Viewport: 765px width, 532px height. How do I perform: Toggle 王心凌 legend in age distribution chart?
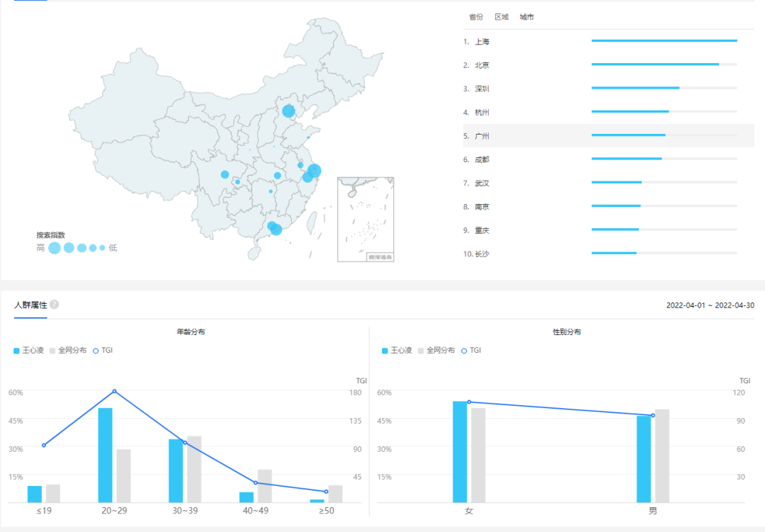(x=28, y=351)
